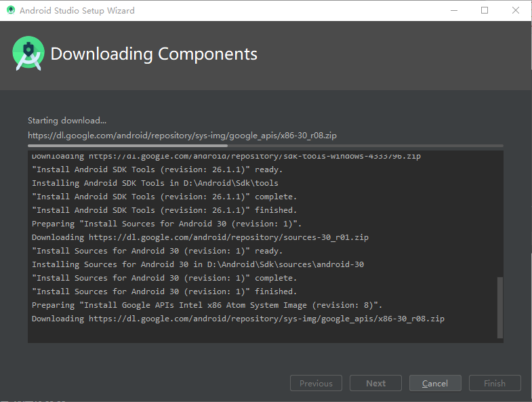Cancel the component download
The image size is (532, 402).
435,383
